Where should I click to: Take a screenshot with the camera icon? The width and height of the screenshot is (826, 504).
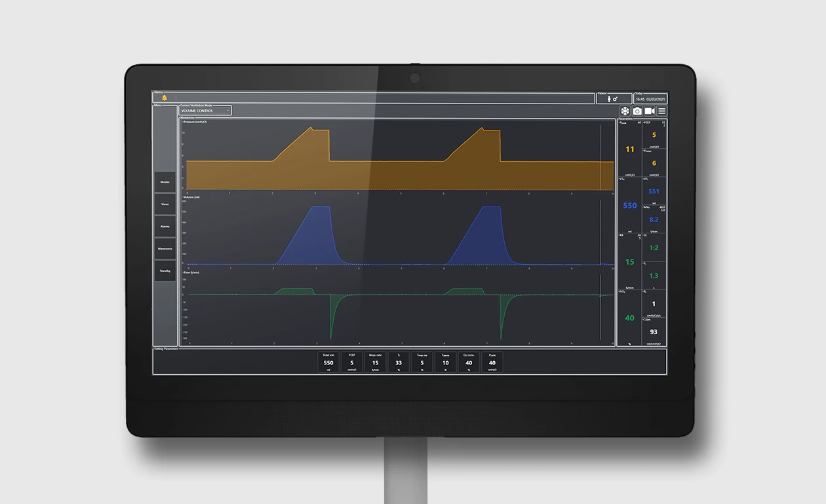[637, 111]
